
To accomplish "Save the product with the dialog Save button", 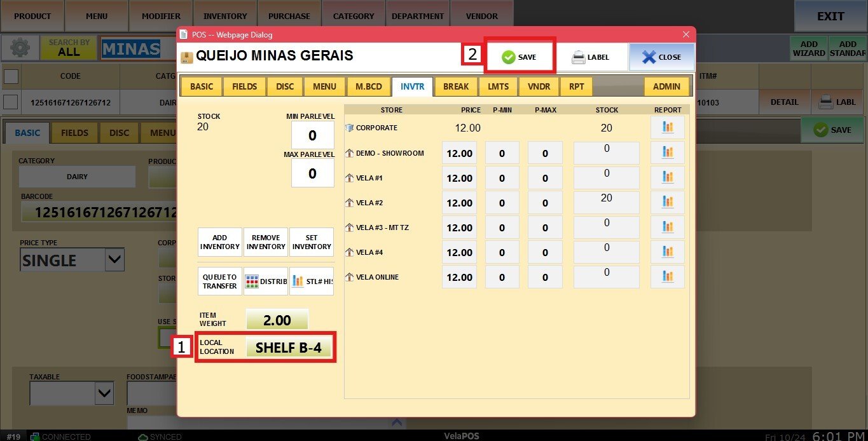I will [520, 57].
